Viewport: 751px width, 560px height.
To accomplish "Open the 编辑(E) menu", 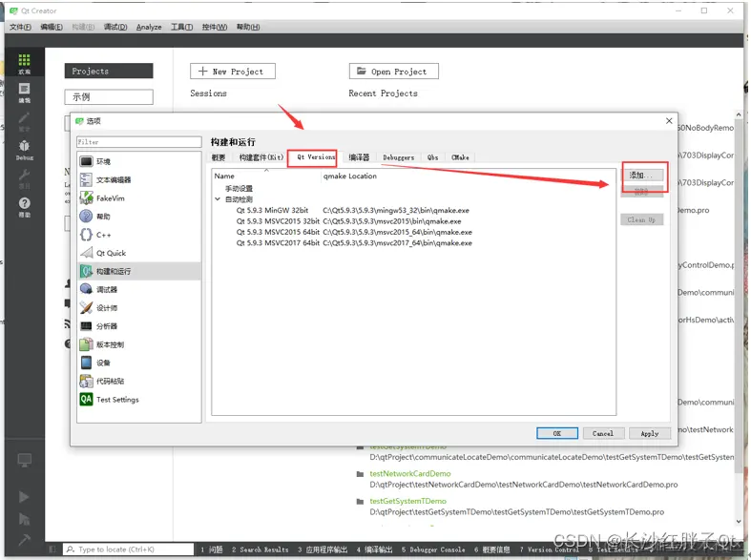I will point(52,28).
